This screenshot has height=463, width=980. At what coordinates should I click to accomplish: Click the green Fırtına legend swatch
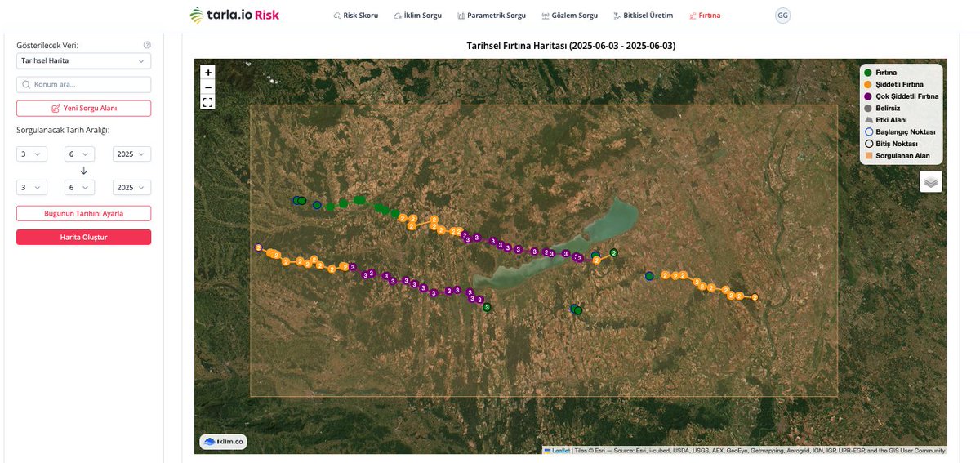(868, 73)
